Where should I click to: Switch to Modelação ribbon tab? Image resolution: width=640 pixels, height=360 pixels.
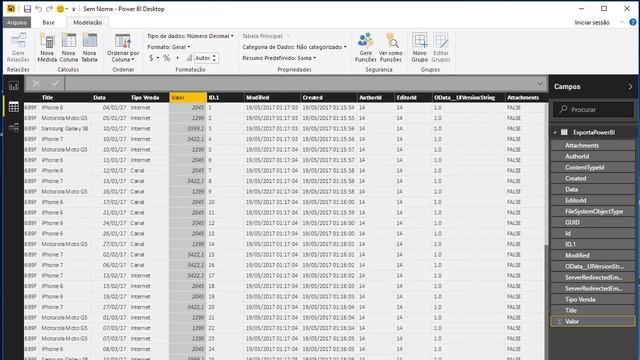(87, 22)
